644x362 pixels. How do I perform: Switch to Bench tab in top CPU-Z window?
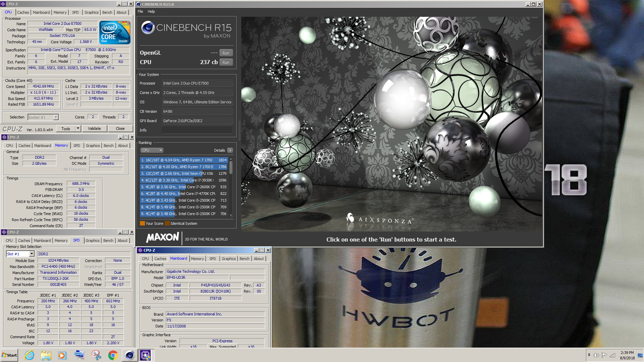[x=107, y=12]
